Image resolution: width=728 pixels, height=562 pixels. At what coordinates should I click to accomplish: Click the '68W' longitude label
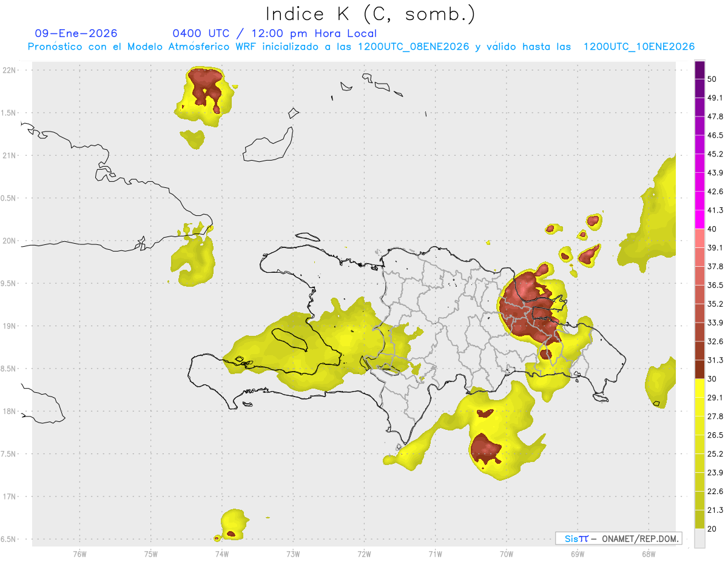pyautogui.click(x=649, y=554)
